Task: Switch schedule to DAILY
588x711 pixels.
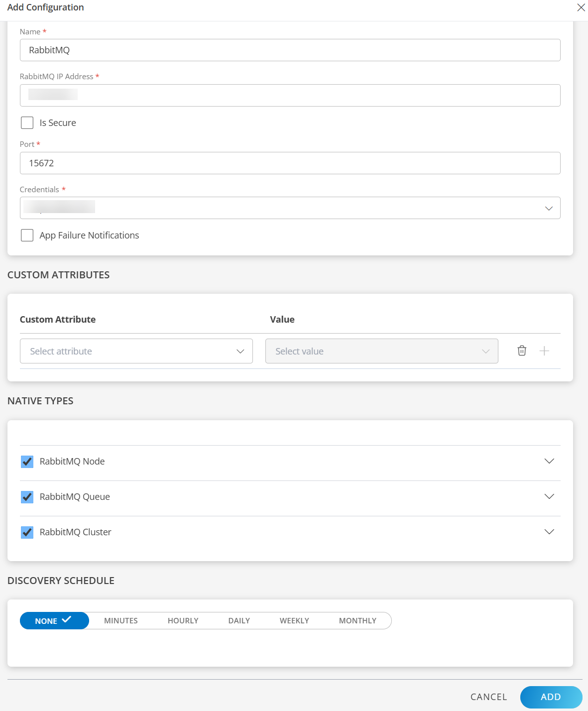Action: 239,621
